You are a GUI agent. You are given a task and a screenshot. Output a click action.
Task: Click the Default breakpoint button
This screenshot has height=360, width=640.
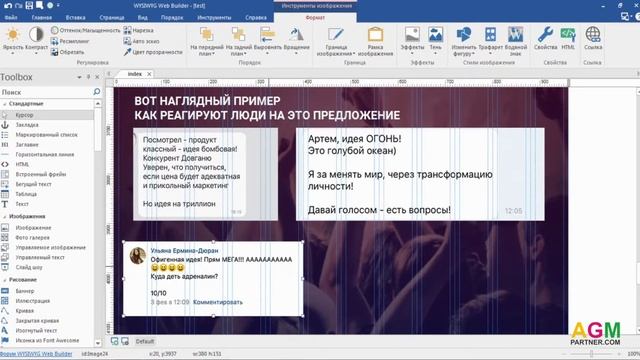coord(145,341)
